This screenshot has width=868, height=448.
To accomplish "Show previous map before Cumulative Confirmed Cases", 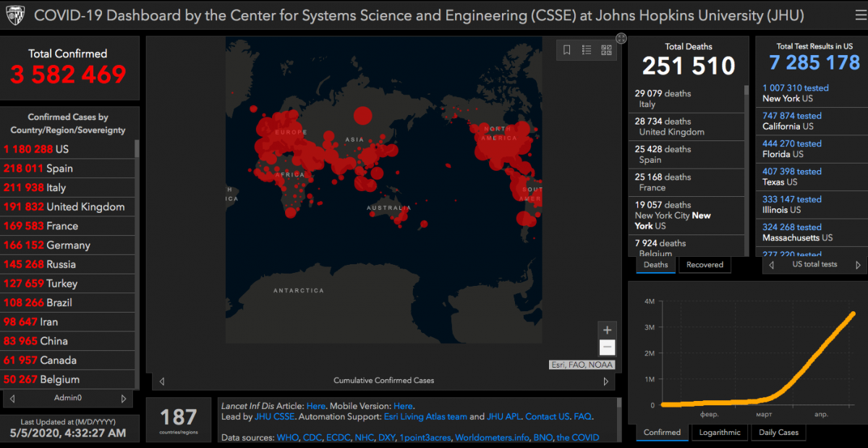I will click(x=161, y=381).
